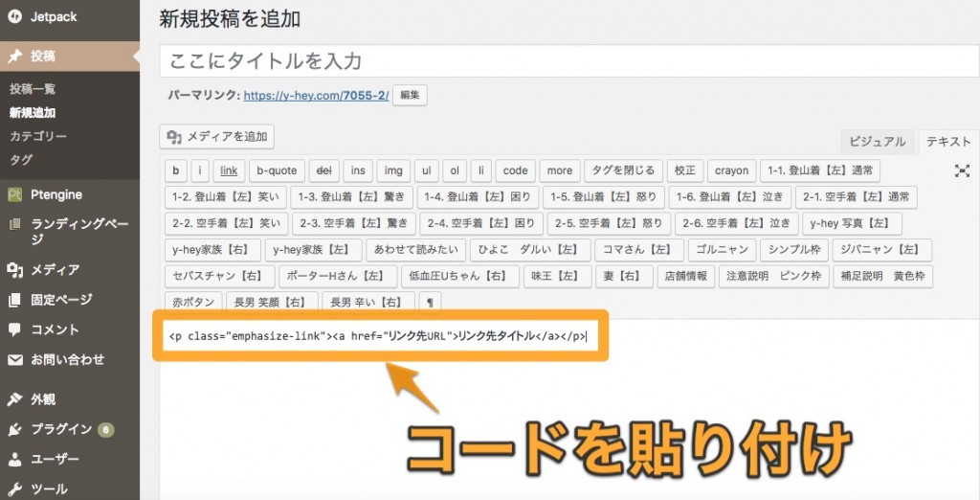
Task: Click the link quicktag button
Action: pyautogui.click(x=229, y=170)
